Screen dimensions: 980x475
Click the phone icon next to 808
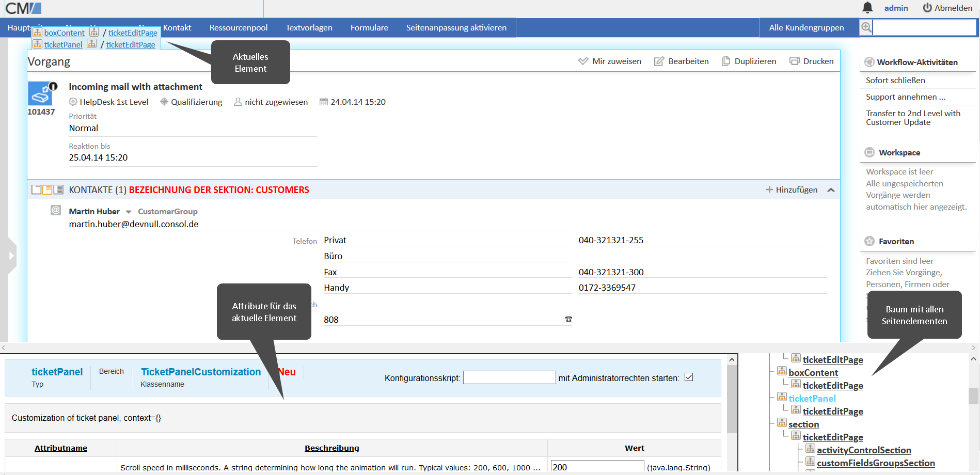tap(568, 320)
